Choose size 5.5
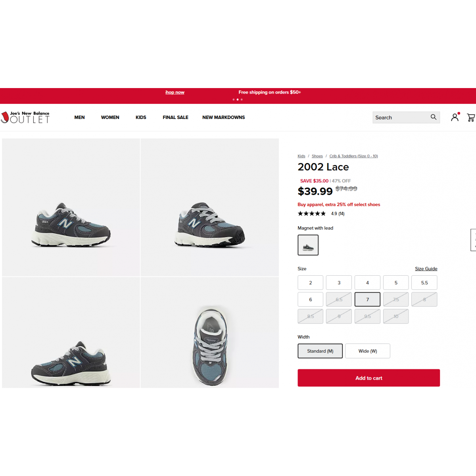This screenshot has width=476, height=476. (424, 283)
